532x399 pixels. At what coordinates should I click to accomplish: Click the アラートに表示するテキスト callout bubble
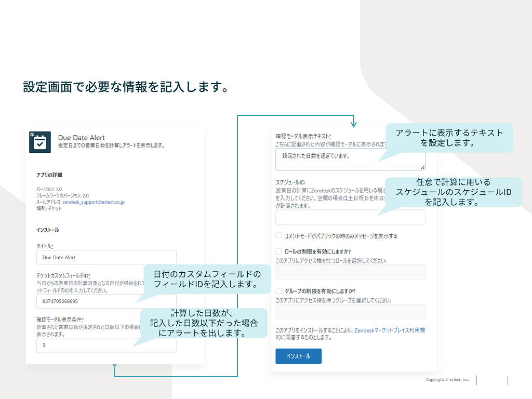pos(449,137)
